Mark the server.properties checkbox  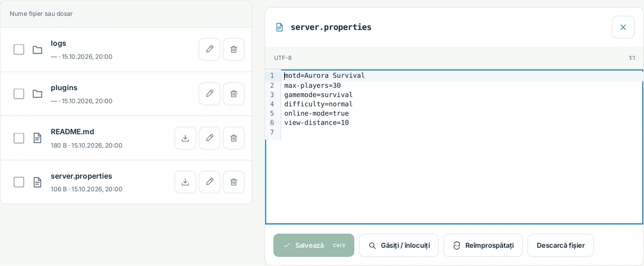(19, 182)
